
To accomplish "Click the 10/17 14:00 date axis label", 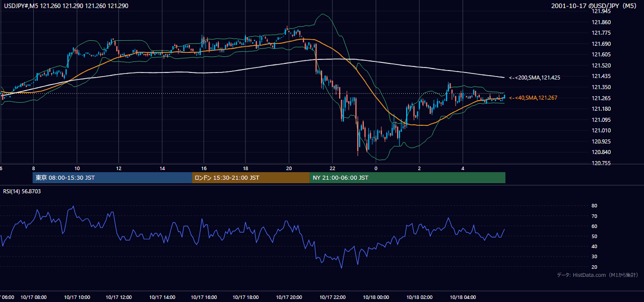I will (x=162, y=297).
